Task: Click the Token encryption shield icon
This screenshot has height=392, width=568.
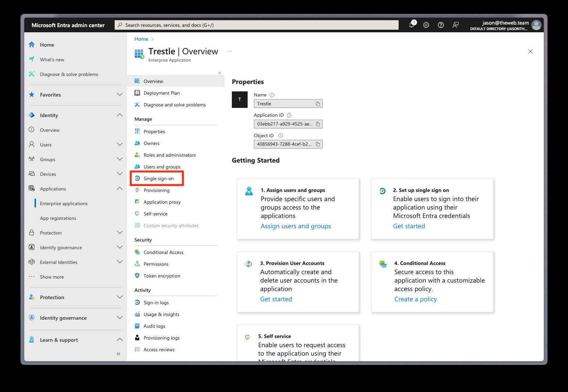Action: (137, 276)
